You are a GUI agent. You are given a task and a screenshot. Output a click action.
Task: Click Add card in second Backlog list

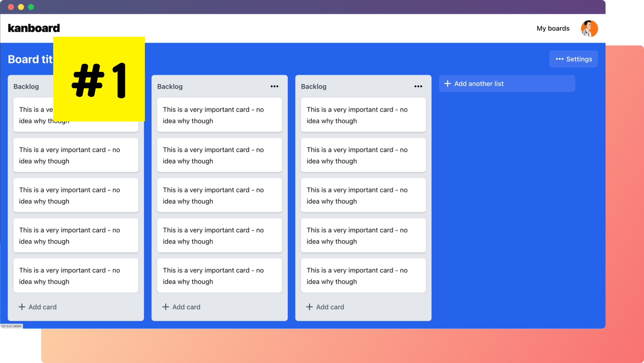point(186,307)
